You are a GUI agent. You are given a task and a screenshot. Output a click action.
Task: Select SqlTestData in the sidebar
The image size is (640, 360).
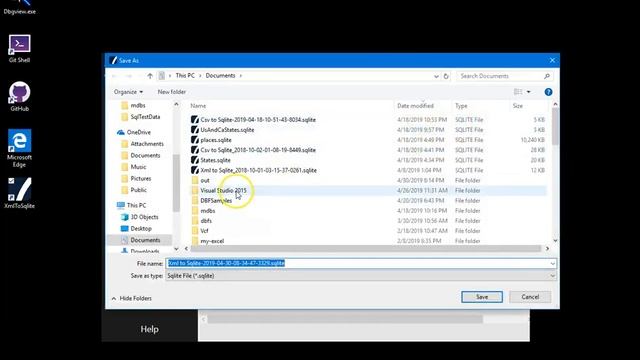141,117
